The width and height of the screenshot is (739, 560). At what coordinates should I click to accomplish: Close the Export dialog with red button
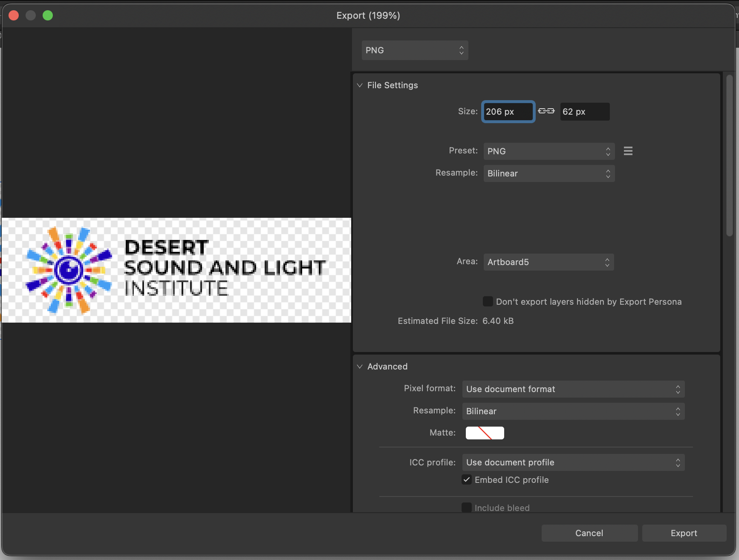[14, 15]
